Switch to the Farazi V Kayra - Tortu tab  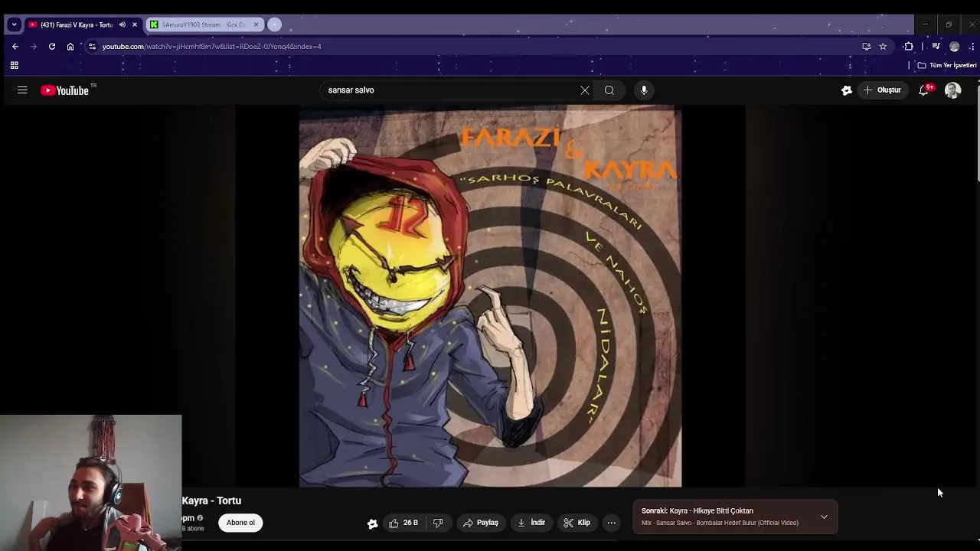click(x=77, y=24)
